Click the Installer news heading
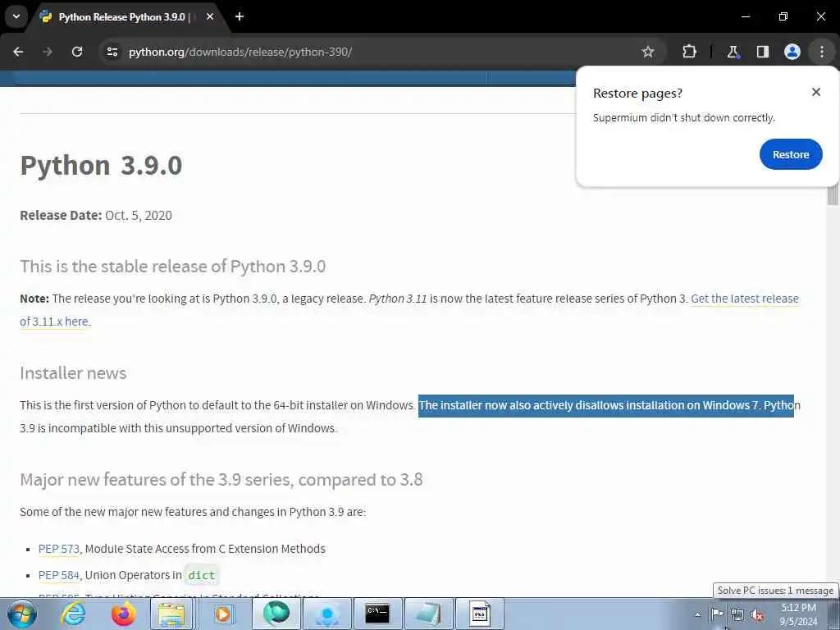Image resolution: width=840 pixels, height=630 pixels. (x=73, y=373)
